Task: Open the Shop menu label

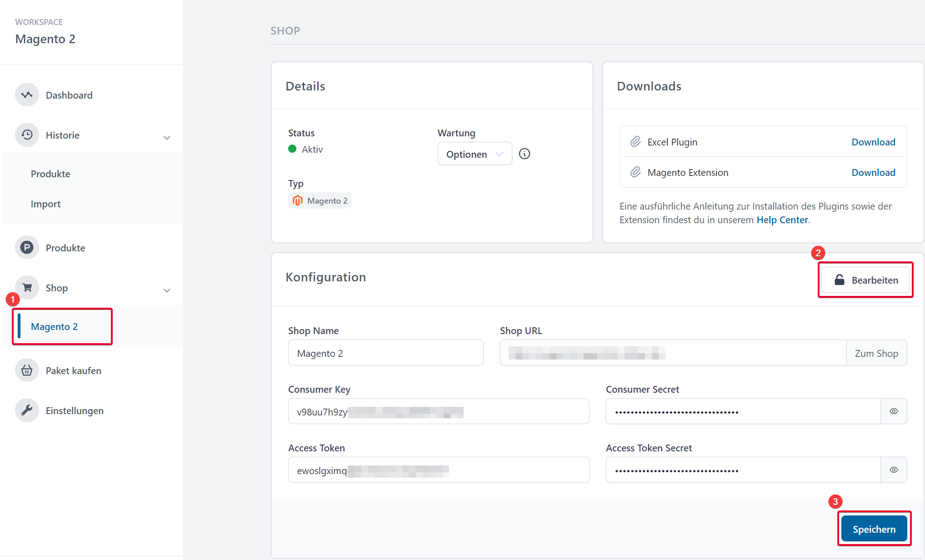Action: [57, 288]
